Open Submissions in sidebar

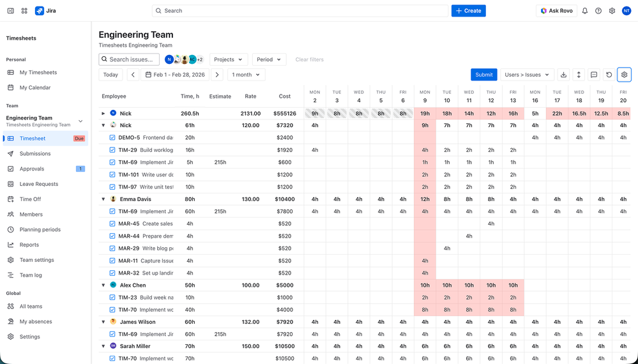35,154
